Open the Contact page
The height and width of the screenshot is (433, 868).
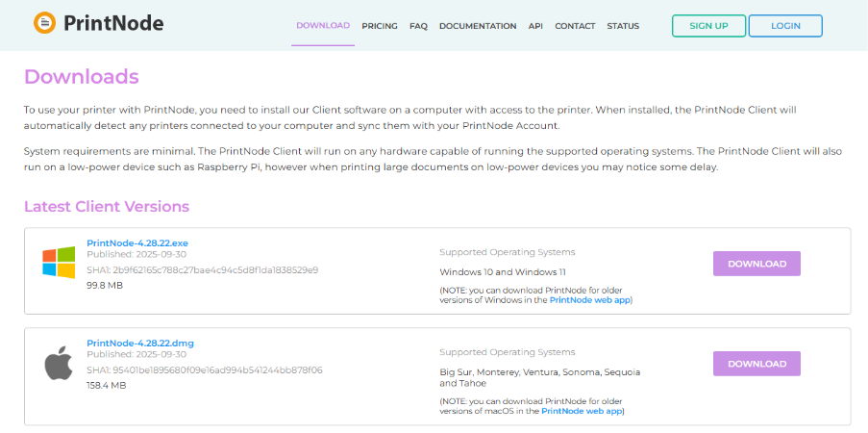[x=575, y=26]
